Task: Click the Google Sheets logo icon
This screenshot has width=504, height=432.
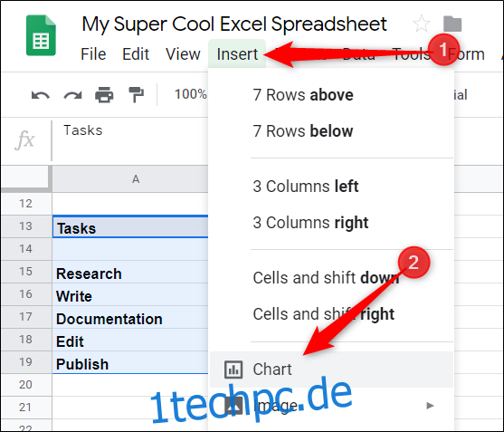Action: pos(41,35)
